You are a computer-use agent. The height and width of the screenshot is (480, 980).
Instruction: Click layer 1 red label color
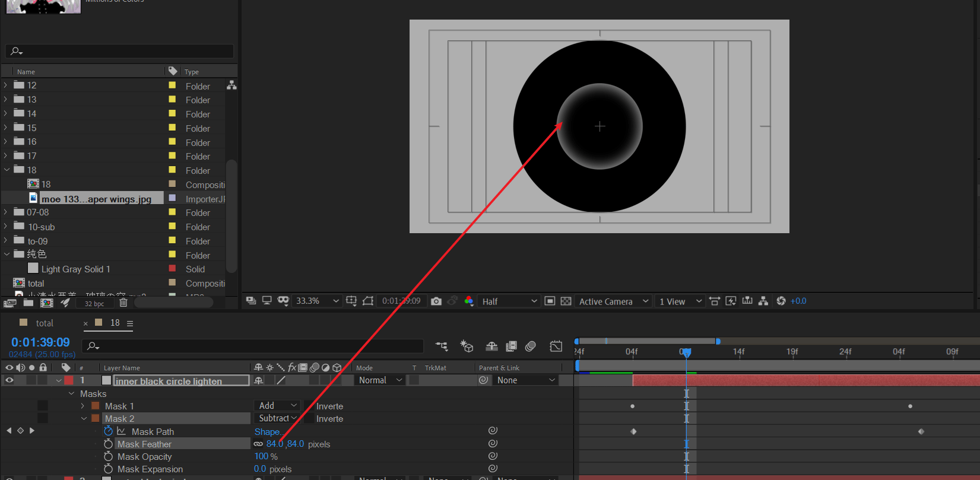click(x=69, y=380)
